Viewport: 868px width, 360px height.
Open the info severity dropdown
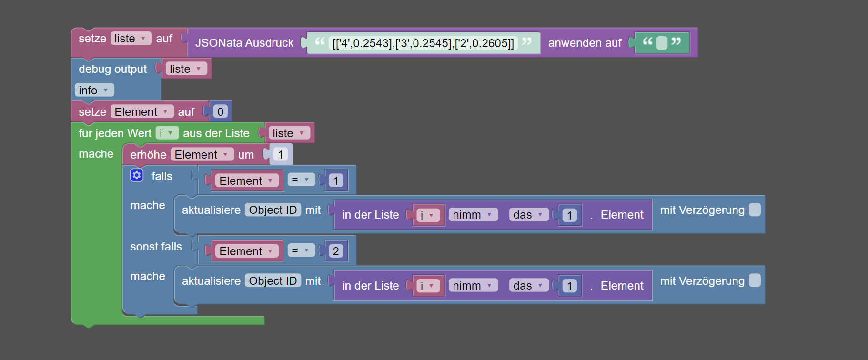[94, 90]
